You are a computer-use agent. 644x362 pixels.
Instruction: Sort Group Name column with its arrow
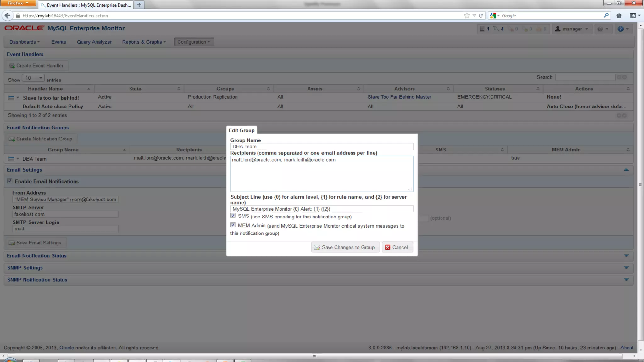pyautogui.click(x=124, y=150)
